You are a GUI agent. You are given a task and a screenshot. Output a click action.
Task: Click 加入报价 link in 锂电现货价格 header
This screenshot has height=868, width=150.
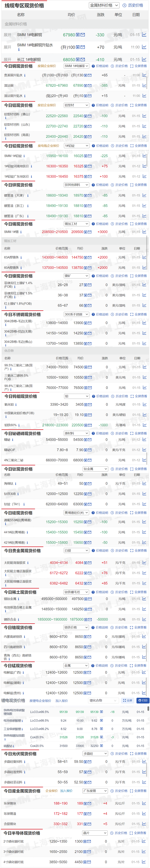[62, 701]
